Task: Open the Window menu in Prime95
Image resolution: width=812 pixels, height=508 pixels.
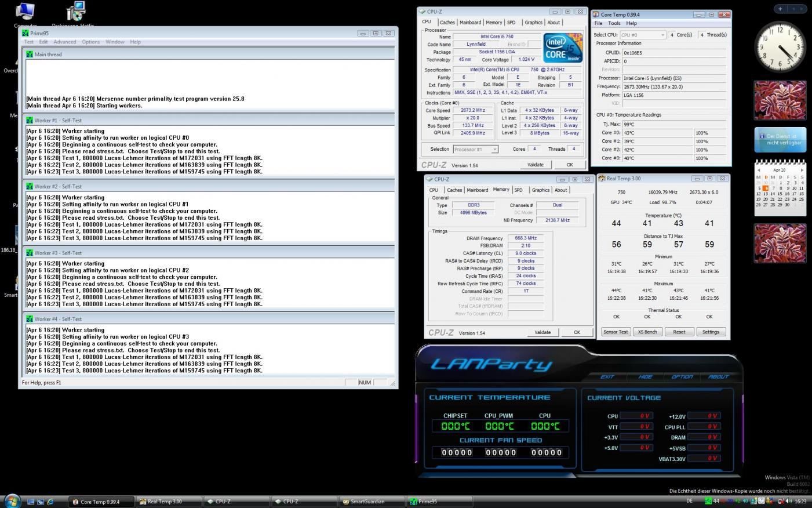Action: click(115, 42)
